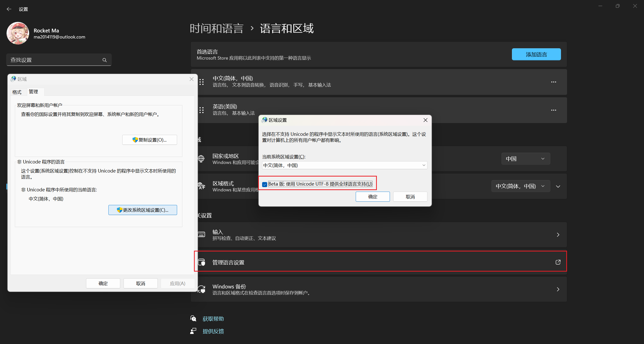Uncheck Beta Unicode UTF-8 checkbox

(x=265, y=184)
